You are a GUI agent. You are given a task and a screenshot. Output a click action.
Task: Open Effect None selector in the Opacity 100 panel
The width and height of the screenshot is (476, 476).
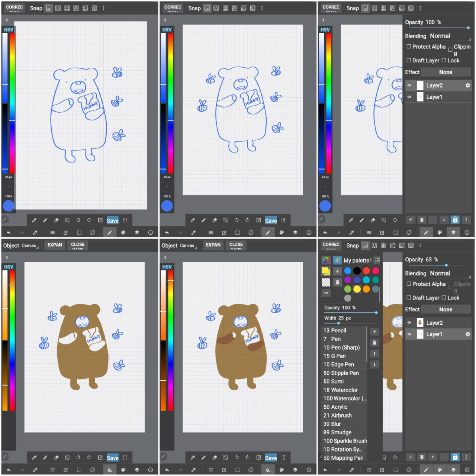[x=446, y=72]
